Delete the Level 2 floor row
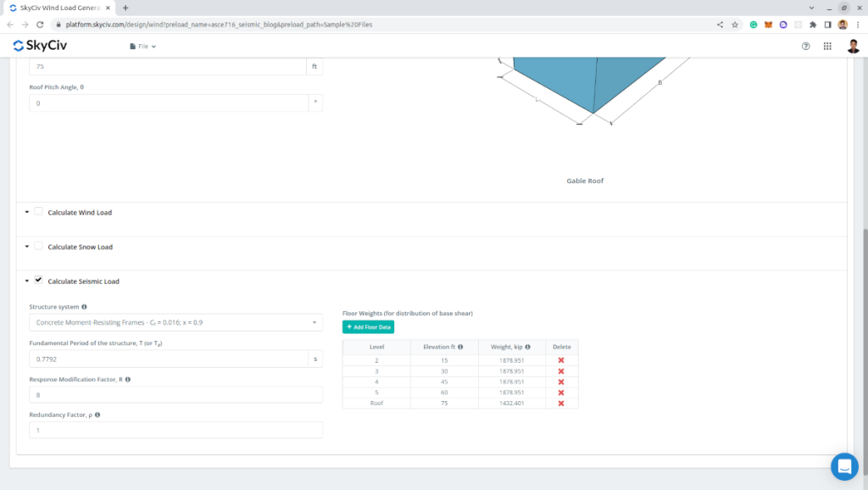The width and height of the screenshot is (868, 490). 561,360
